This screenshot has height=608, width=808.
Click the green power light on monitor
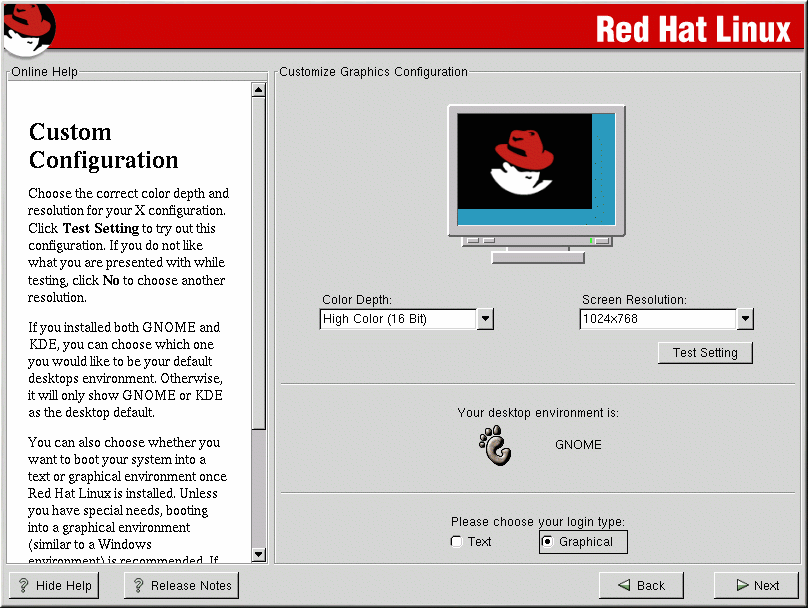591,240
